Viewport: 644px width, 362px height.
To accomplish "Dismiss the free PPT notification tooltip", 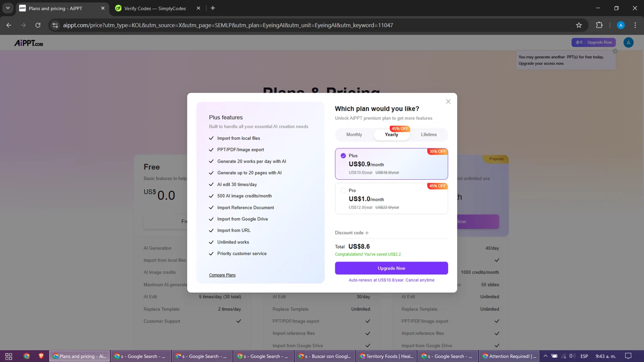I will (615, 51).
